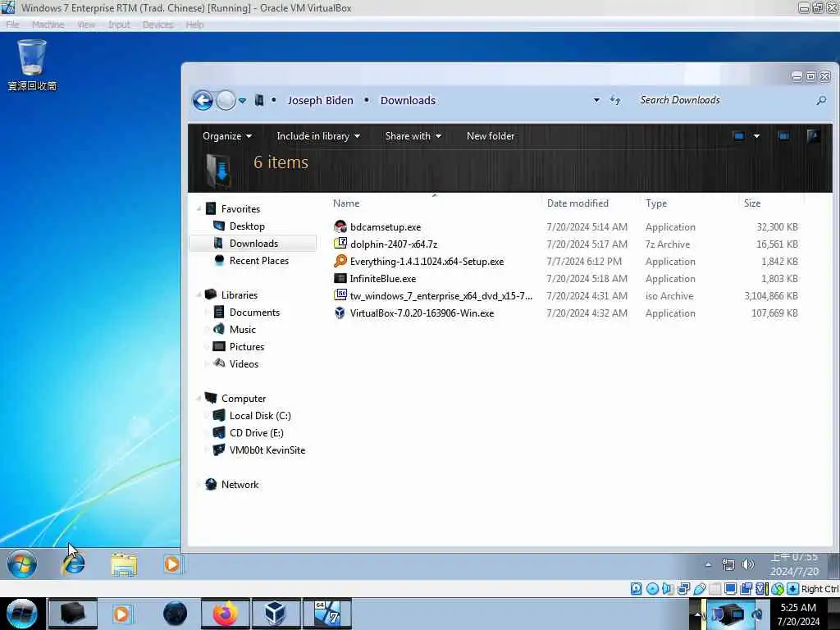The width and height of the screenshot is (840, 630).
Task: Open the VirtualBox View menu
Action: 86,25
